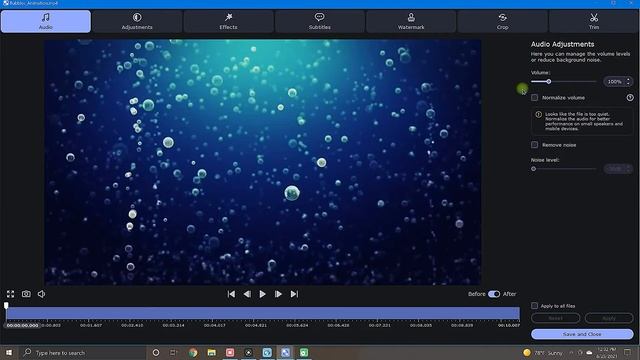This screenshot has width=640, height=360.
Task: Open the Adjustments tab
Action: coord(137,21)
